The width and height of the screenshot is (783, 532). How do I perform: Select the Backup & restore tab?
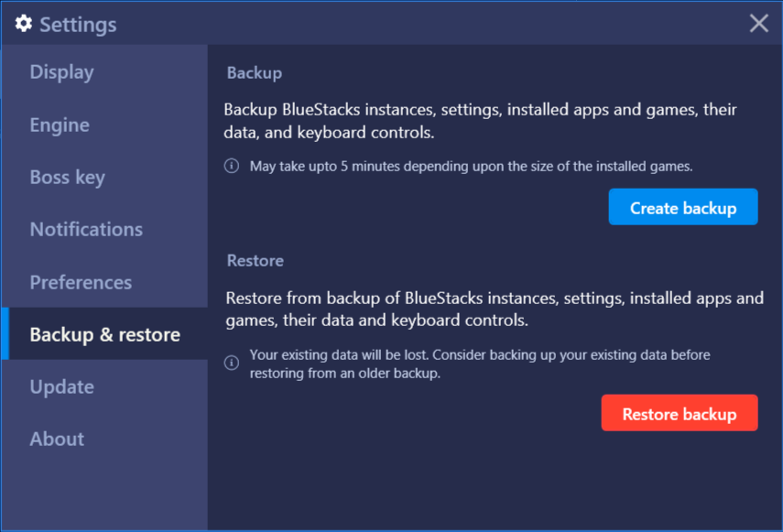pos(104,334)
